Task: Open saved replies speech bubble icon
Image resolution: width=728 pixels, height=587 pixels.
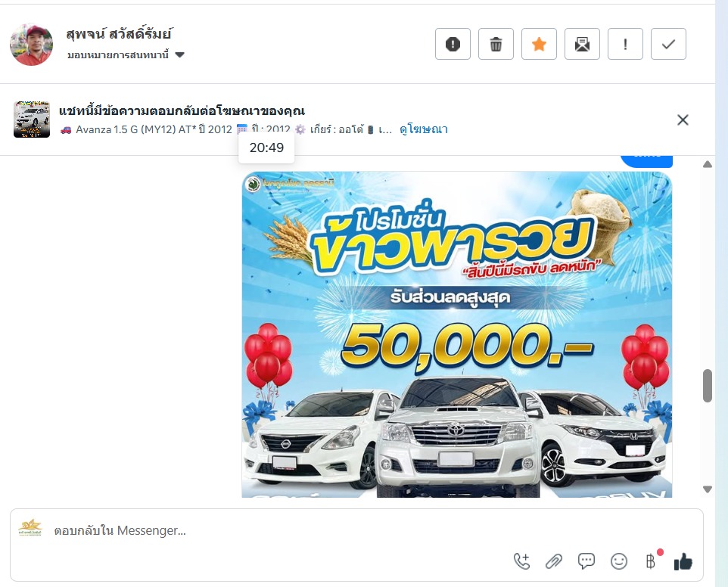Action: pyautogui.click(x=586, y=561)
